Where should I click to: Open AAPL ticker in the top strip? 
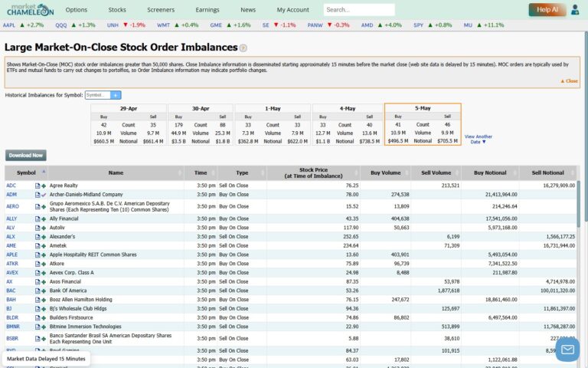pos(9,25)
